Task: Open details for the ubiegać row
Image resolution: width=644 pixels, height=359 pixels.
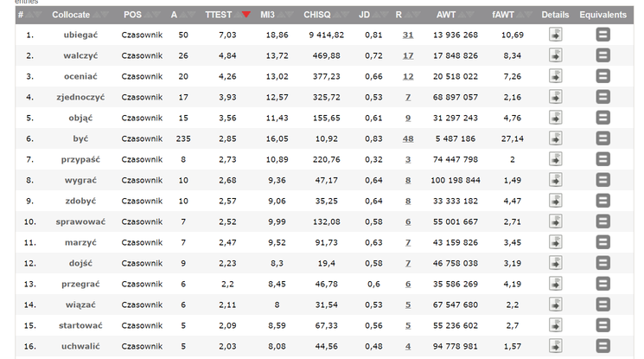Action: pyautogui.click(x=555, y=35)
